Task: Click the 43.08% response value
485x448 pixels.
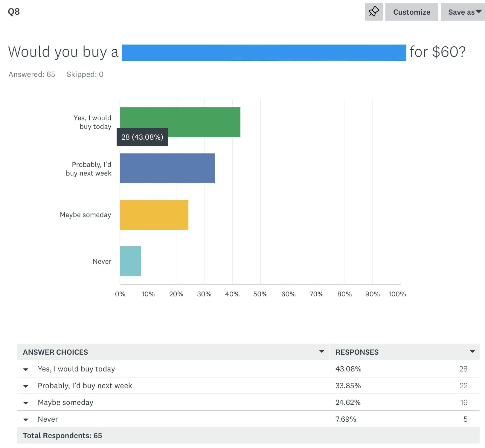Action: click(348, 369)
